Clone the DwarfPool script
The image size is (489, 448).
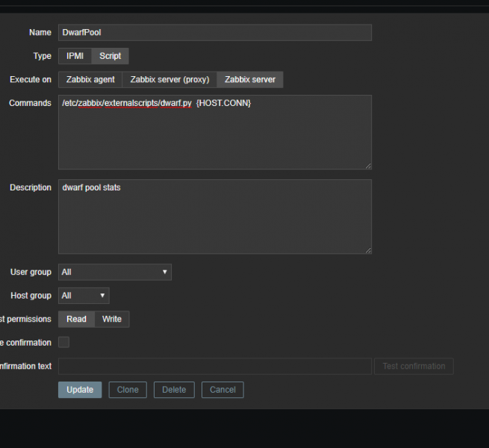tap(128, 390)
